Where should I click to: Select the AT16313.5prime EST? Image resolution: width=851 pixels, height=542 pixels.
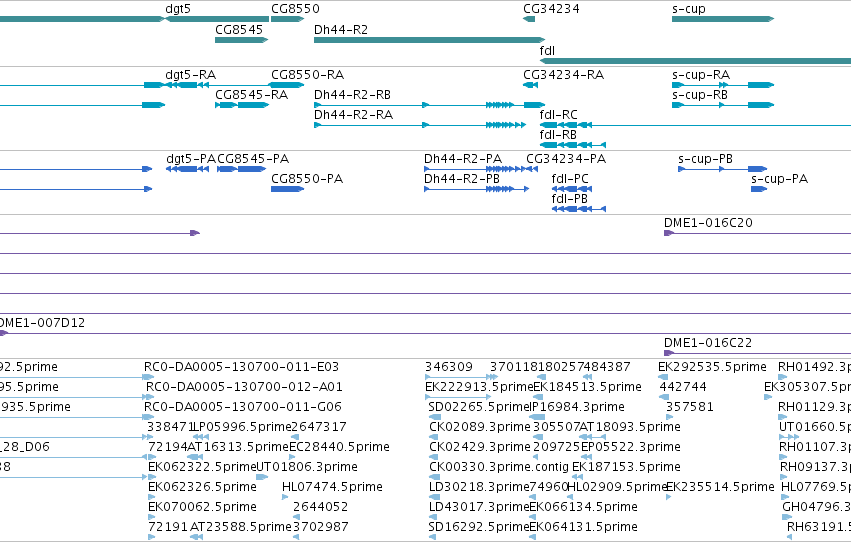tap(195, 457)
